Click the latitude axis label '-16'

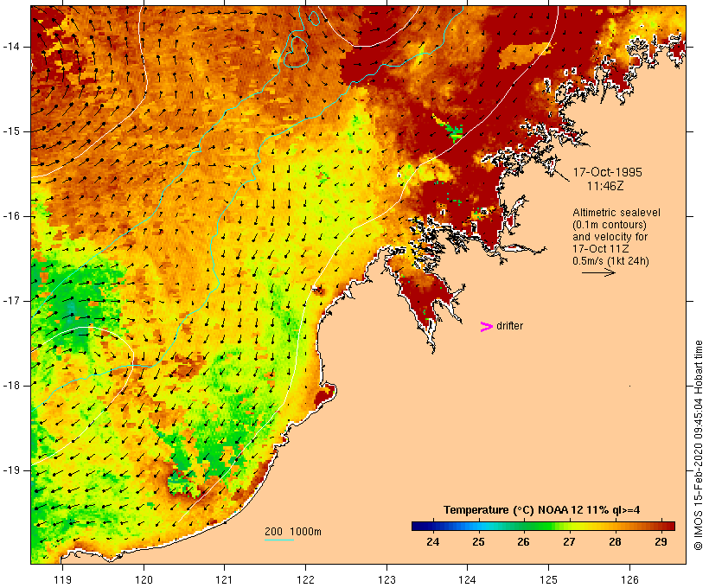coord(11,216)
